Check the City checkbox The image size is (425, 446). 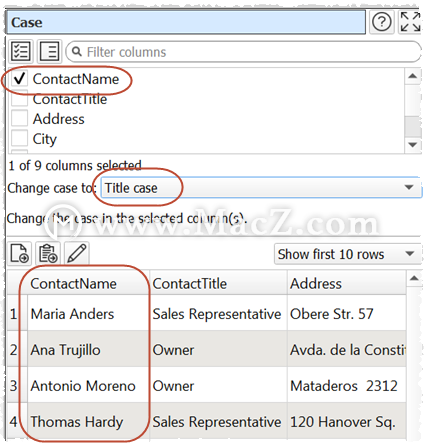click(19, 138)
